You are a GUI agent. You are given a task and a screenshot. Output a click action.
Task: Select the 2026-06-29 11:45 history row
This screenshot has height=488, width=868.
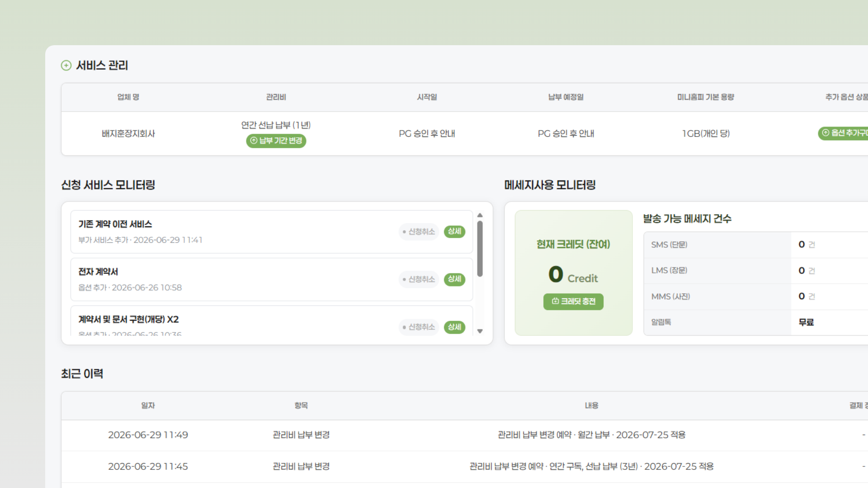[465, 466]
